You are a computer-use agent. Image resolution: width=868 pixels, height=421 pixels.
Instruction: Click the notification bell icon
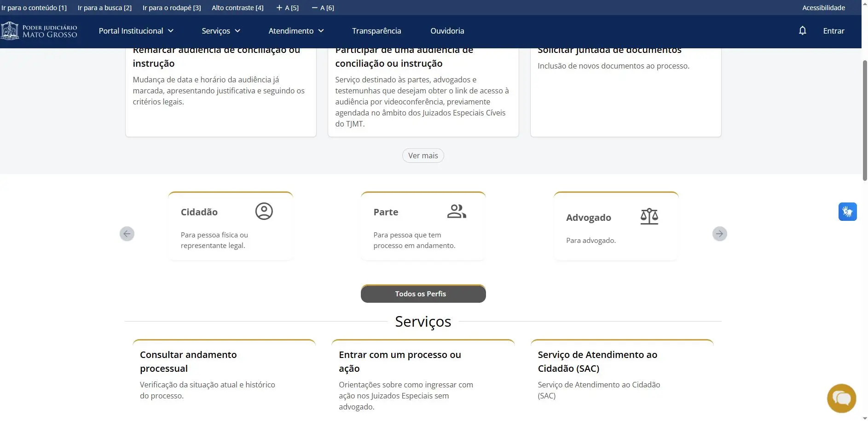click(802, 31)
